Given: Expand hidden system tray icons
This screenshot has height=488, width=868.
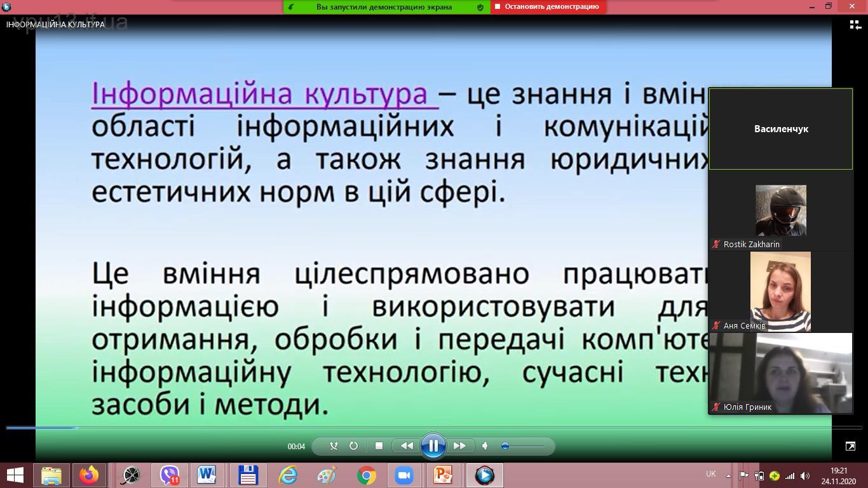Looking at the screenshot, I should [x=728, y=475].
